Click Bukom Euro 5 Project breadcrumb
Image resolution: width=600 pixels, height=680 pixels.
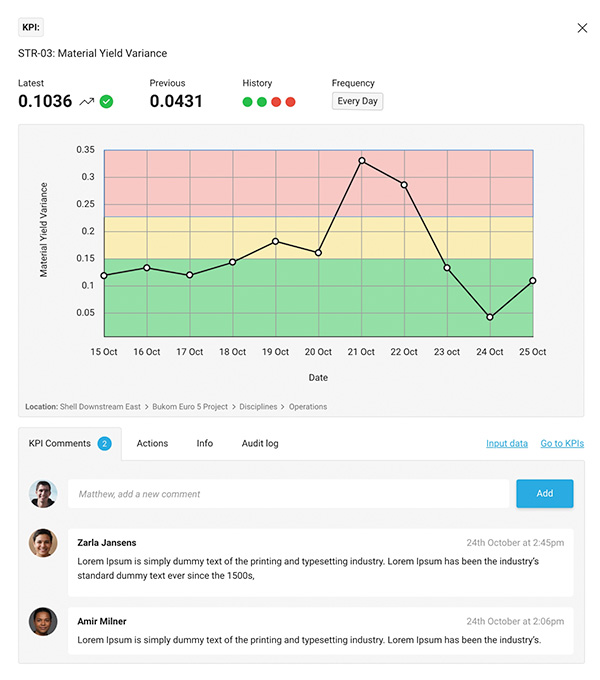[x=190, y=407]
